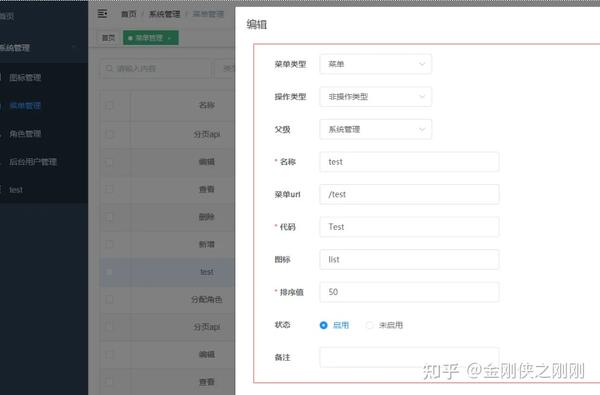Open the test item in the sidebar
The image size is (600, 395).
tap(16, 190)
